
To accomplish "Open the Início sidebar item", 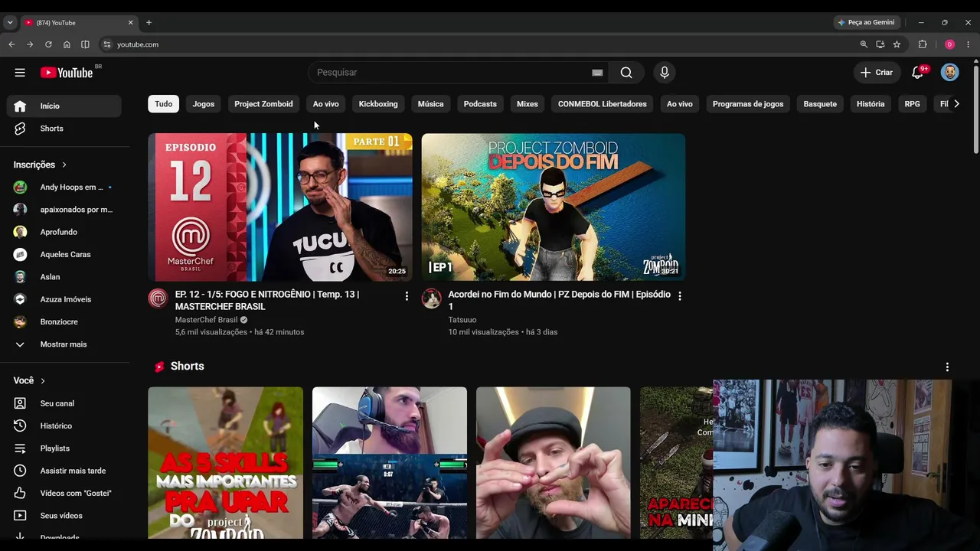I will tap(64, 106).
